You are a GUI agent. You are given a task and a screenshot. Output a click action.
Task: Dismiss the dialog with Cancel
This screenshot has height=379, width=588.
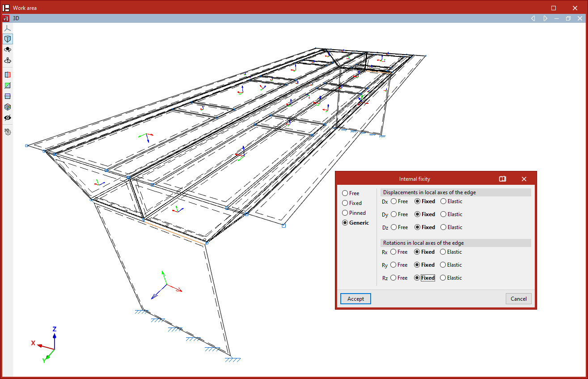tap(519, 299)
